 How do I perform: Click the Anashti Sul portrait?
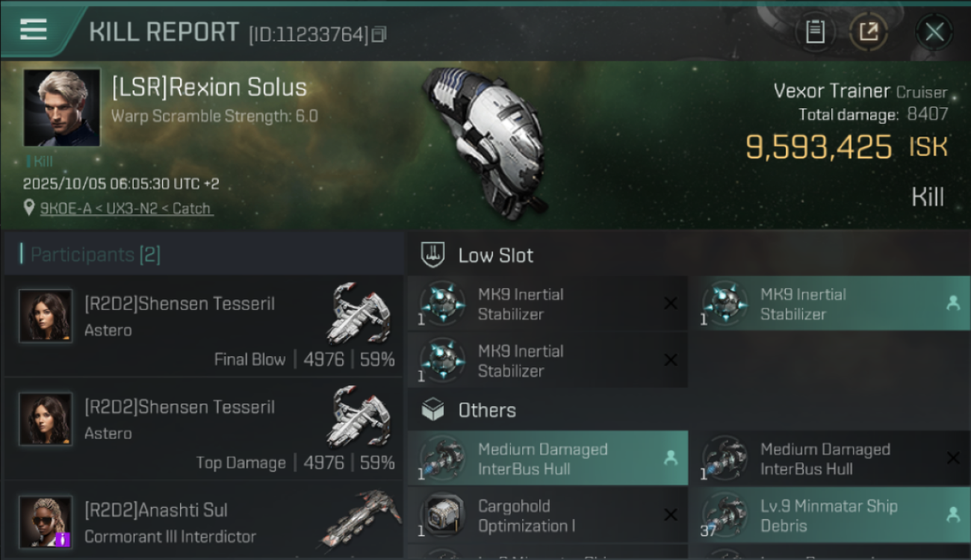[46, 522]
